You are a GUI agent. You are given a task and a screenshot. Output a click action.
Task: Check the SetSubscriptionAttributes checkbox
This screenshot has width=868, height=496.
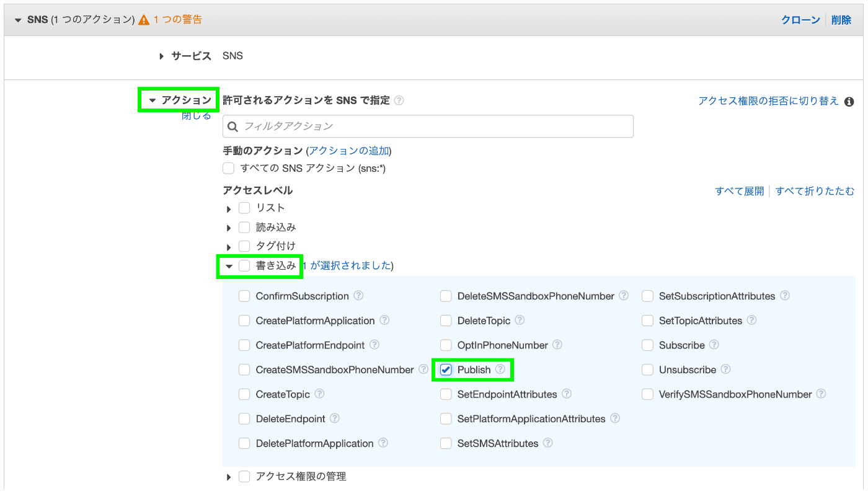click(648, 296)
